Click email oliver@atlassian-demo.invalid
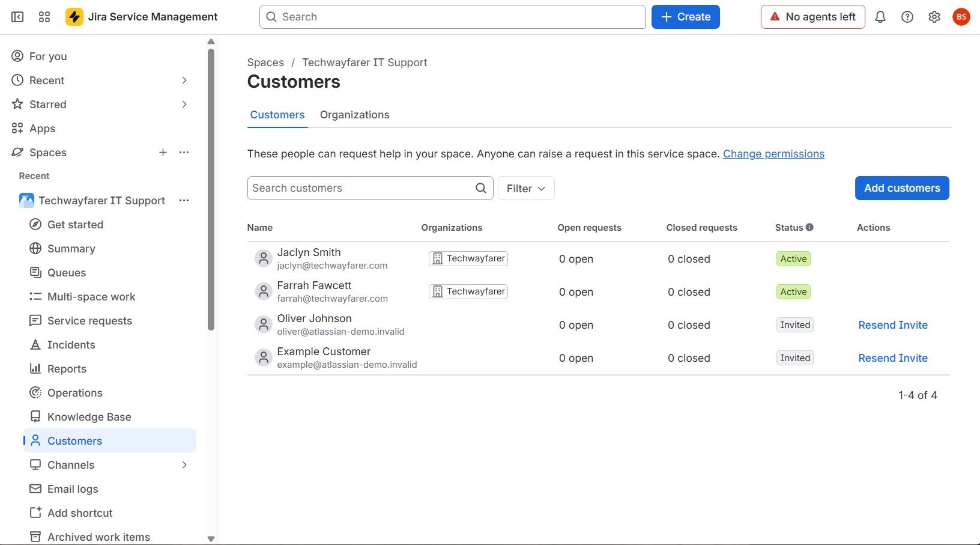Viewport: 980px width, 545px height. (340, 332)
